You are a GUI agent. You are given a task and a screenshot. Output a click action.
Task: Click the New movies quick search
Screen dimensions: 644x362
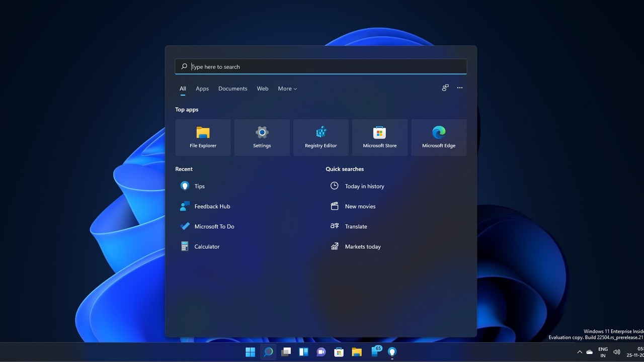pos(360,206)
